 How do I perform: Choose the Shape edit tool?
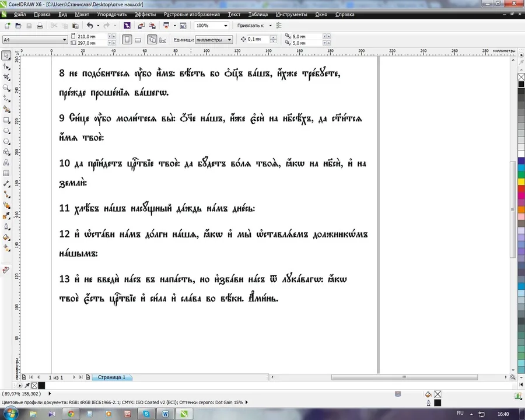tap(6, 66)
